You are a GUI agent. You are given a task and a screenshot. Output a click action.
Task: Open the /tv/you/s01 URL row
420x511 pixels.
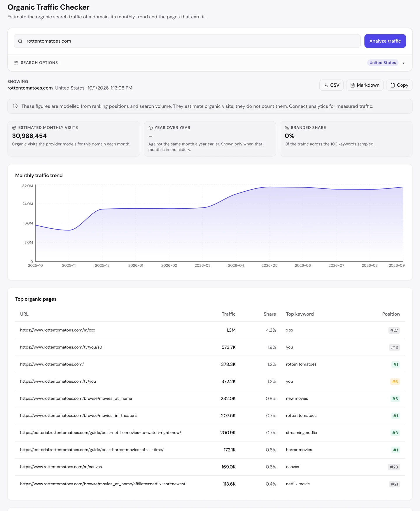(x=62, y=347)
